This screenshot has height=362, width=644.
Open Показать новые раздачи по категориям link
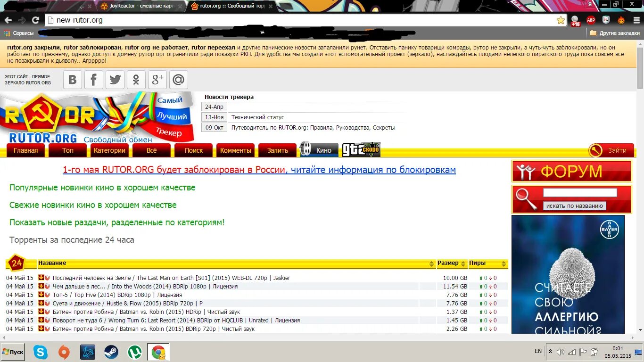pyautogui.click(x=117, y=222)
